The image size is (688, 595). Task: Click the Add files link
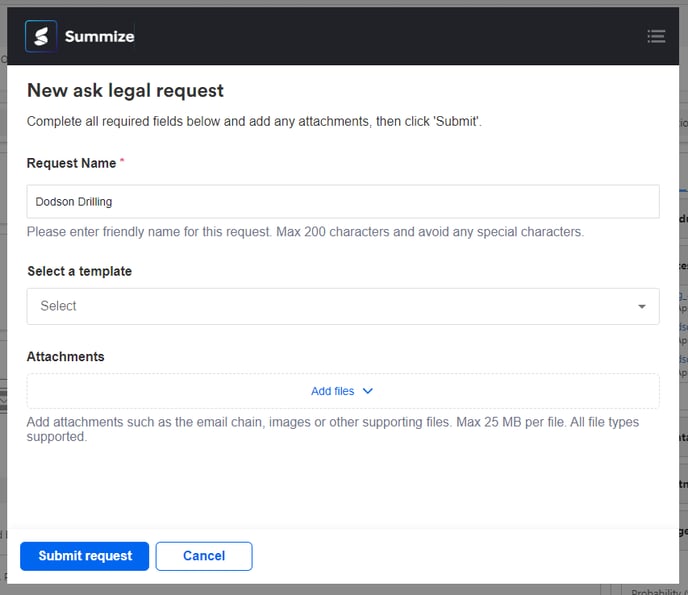pos(332,391)
